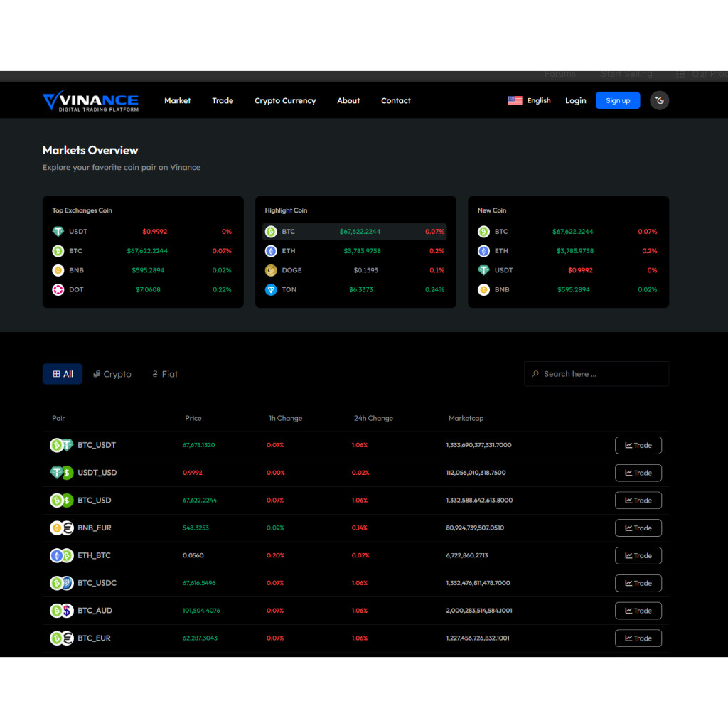Click the Vinance logo
This screenshot has width=728, height=728.
pos(90,100)
